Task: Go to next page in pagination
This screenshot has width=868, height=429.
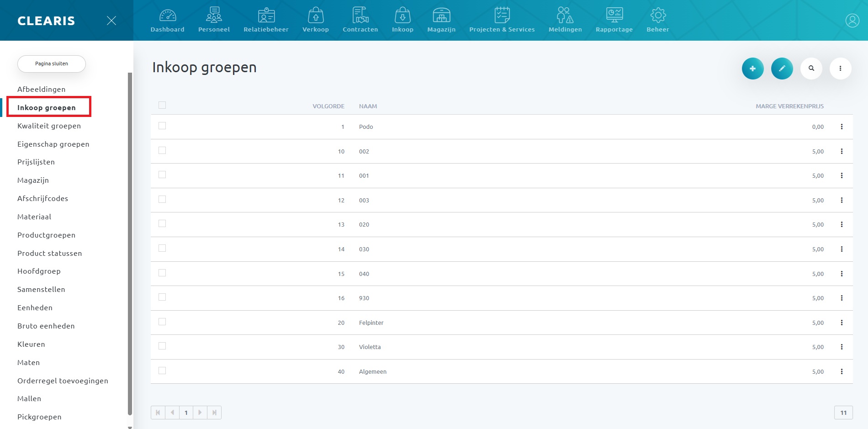Action: tap(200, 413)
